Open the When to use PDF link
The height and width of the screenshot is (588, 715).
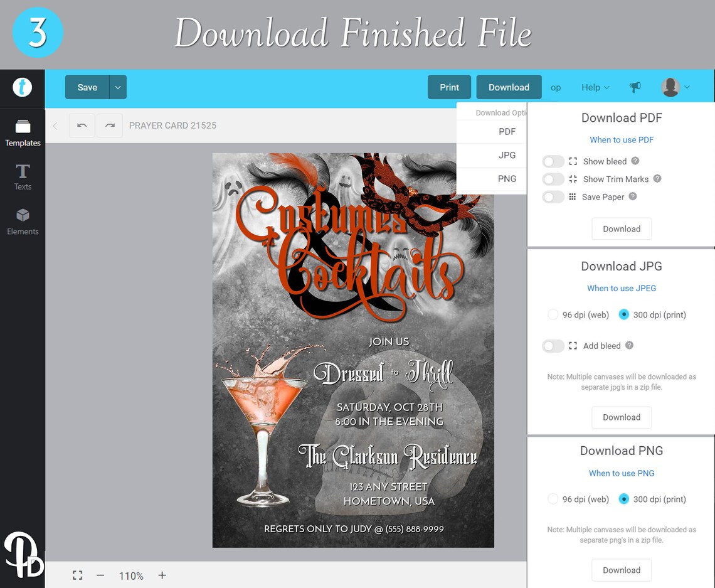coord(622,139)
